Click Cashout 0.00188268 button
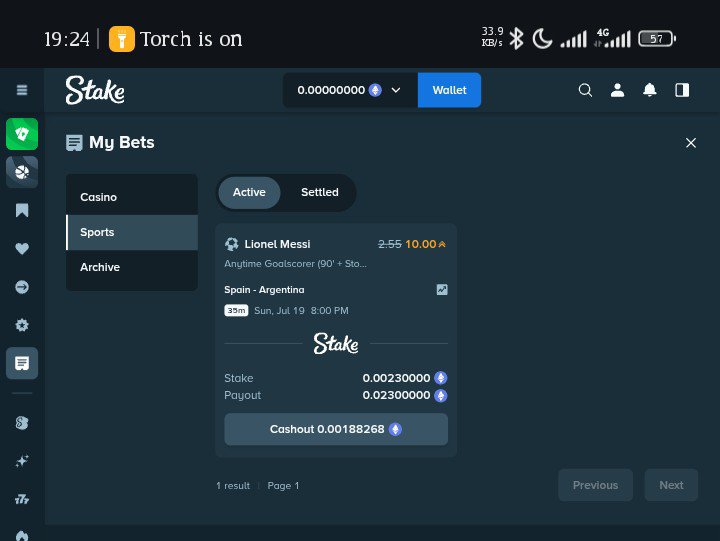Viewport: 720px width, 541px height. pyautogui.click(x=336, y=429)
